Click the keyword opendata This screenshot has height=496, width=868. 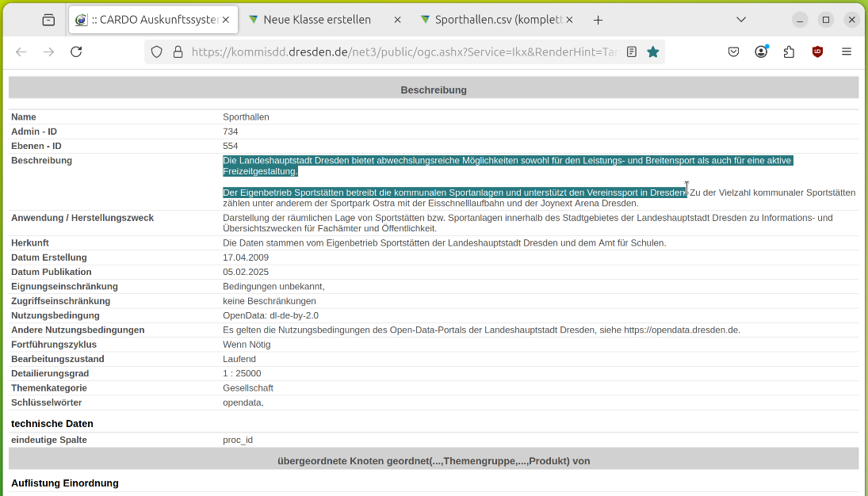tap(243, 403)
